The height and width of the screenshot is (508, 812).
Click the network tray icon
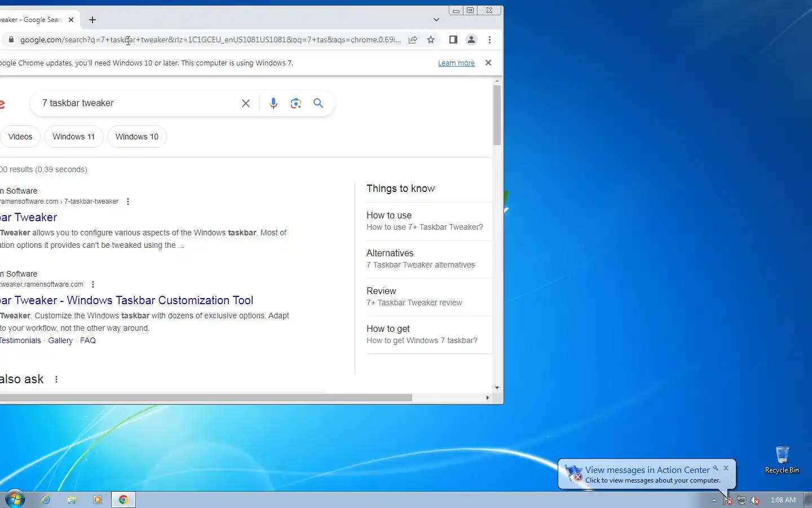[x=742, y=500]
